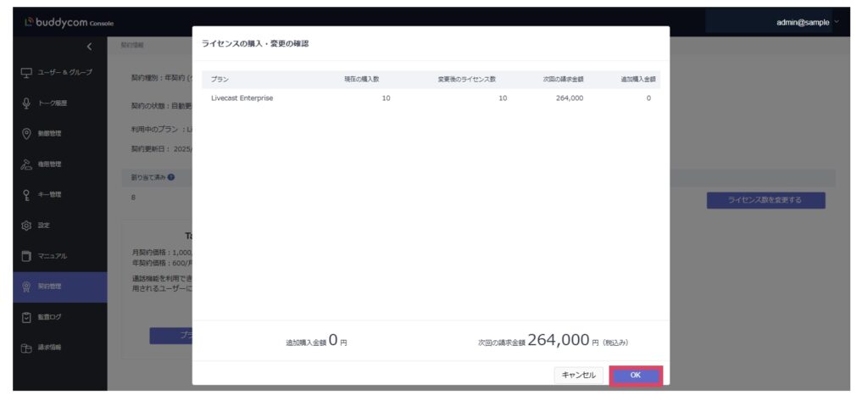This screenshot has width=868, height=401.
Task: Click the ライセンス数を変更する button
Action: tap(765, 200)
